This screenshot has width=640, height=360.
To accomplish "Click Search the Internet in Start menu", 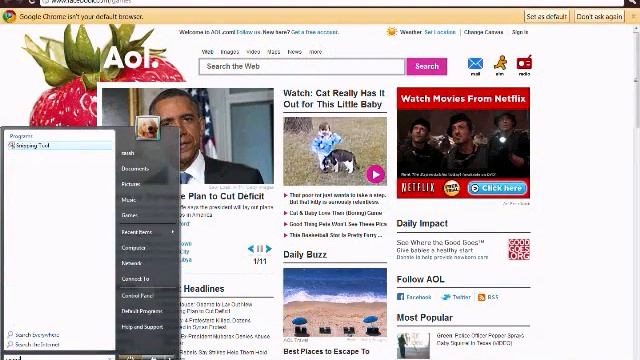I will coord(33,344).
